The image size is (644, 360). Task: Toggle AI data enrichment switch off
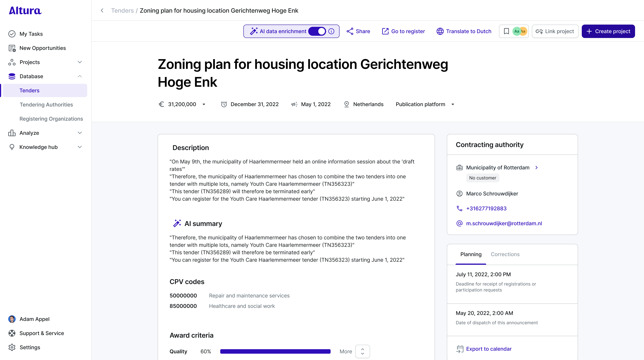[x=317, y=31]
